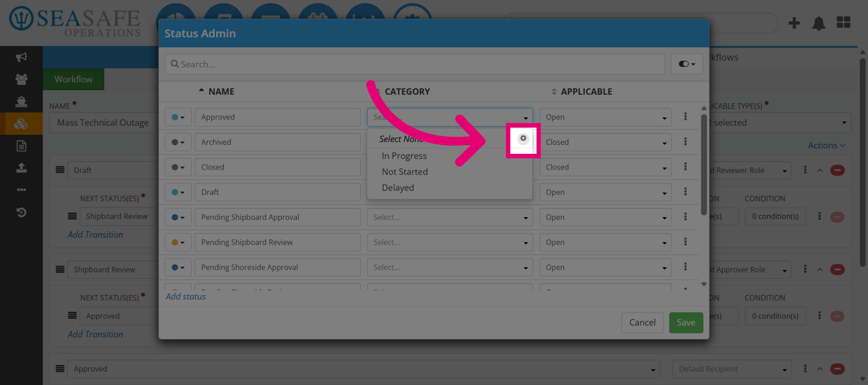The image size is (868, 385).
Task: Click the announcements megaphone sidebar icon
Action: click(21, 57)
